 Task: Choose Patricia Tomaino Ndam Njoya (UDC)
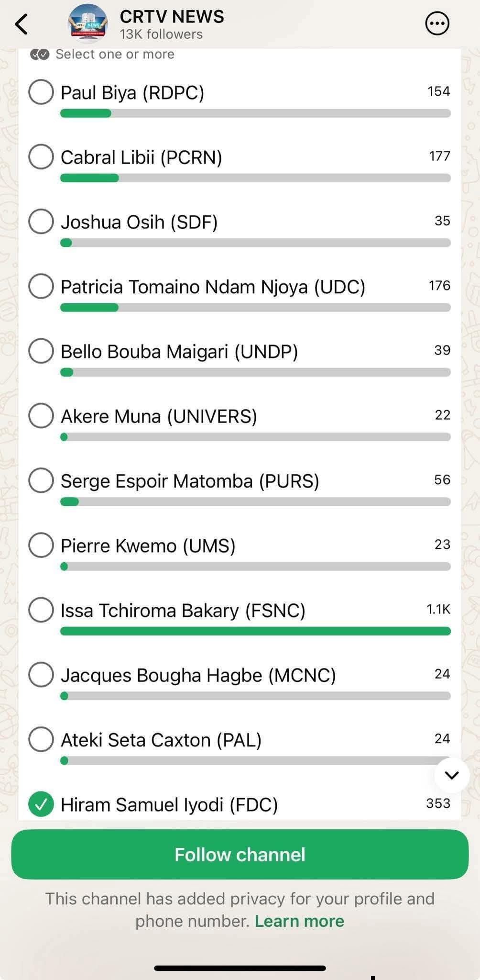point(41,286)
